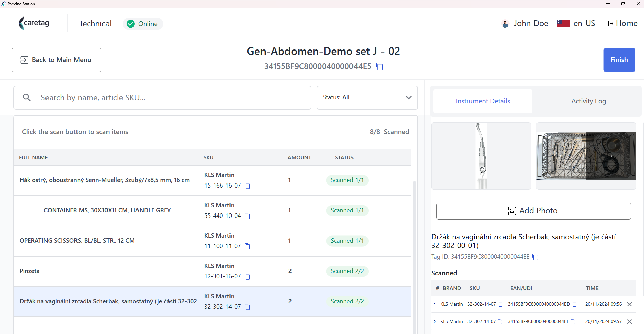This screenshot has height=334, width=644.
Task: Go Back to Main Menu
Action: click(x=57, y=60)
